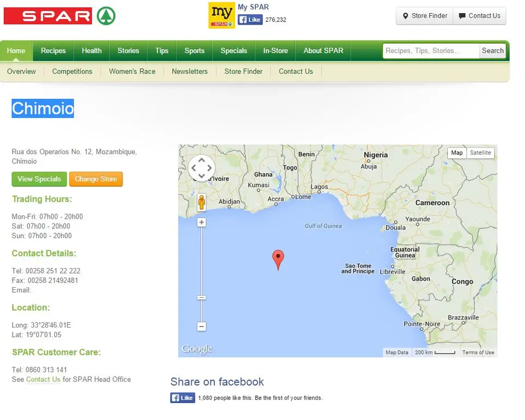Click the highlighted Chimoio heading
The width and height of the screenshot is (525, 420).
coord(43,108)
